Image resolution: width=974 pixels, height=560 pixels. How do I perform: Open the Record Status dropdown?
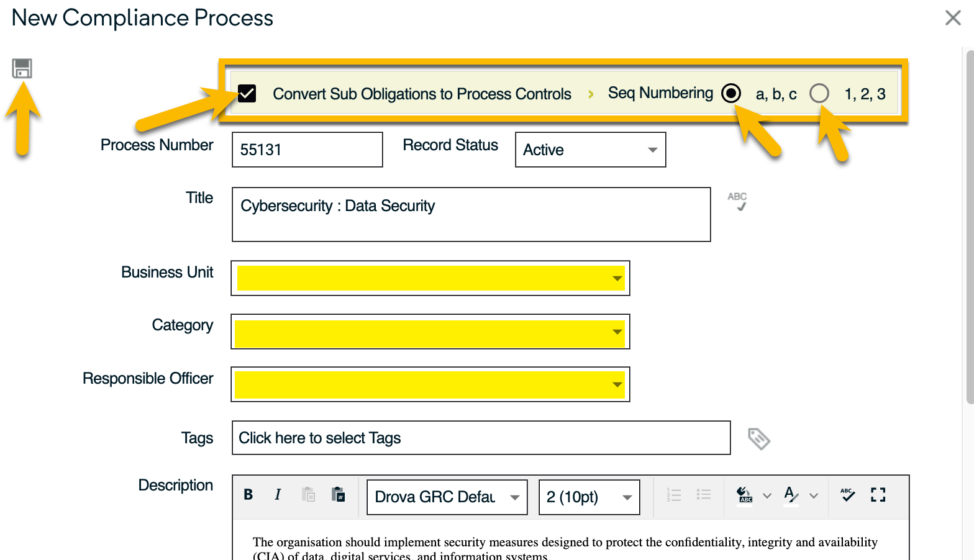[590, 150]
